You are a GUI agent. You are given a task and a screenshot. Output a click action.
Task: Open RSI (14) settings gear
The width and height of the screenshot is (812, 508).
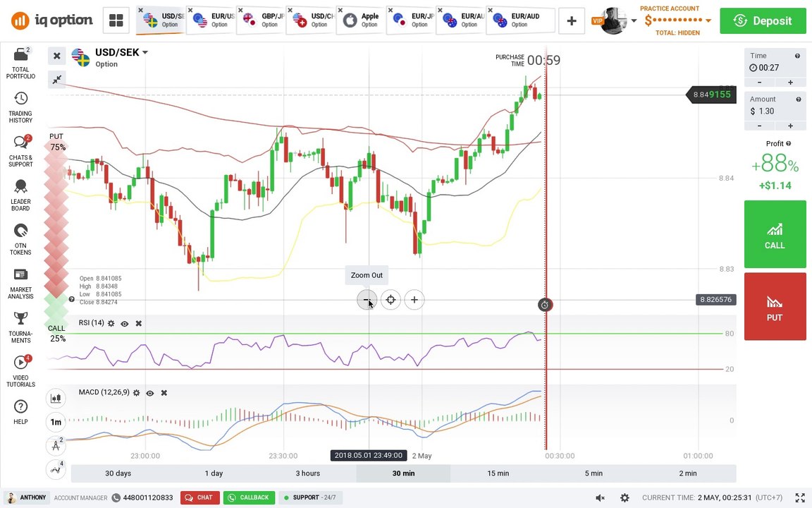pyautogui.click(x=111, y=323)
